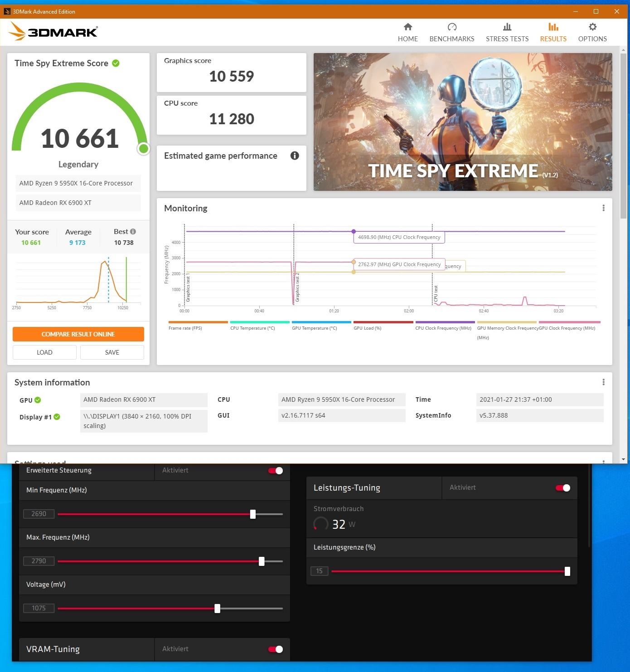This screenshot has height=672, width=630.
Task: Click the Voltage value field 1075
Action: pyautogui.click(x=39, y=608)
